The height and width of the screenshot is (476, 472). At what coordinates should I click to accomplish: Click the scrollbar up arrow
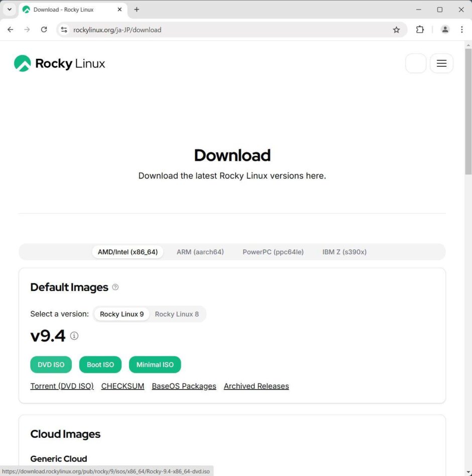point(468,45)
